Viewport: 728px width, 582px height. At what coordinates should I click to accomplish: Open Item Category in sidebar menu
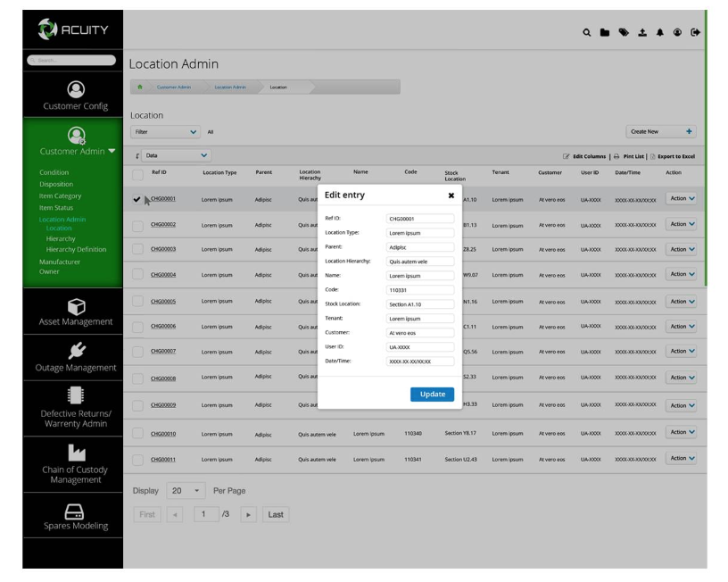(x=60, y=196)
